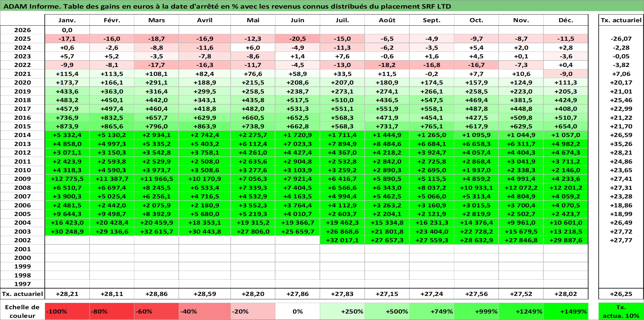Click the +4 674,3 cell in 2012

(x=566, y=152)
